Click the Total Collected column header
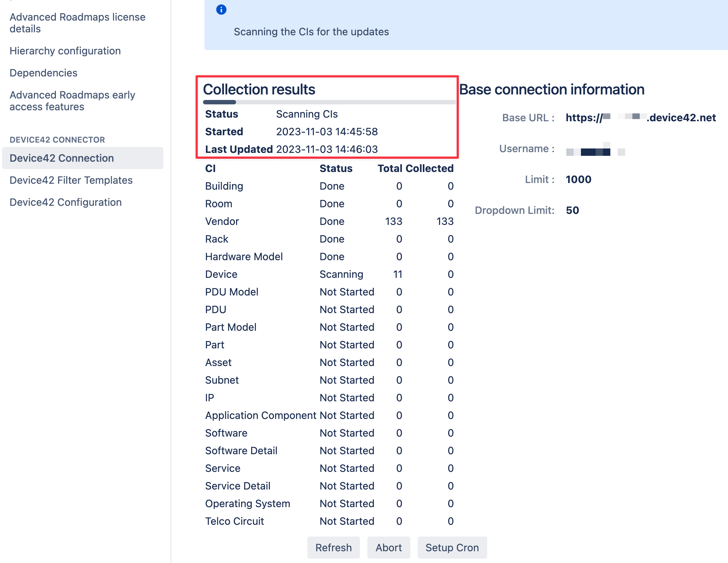This screenshot has width=728, height=563. (415, 168)
